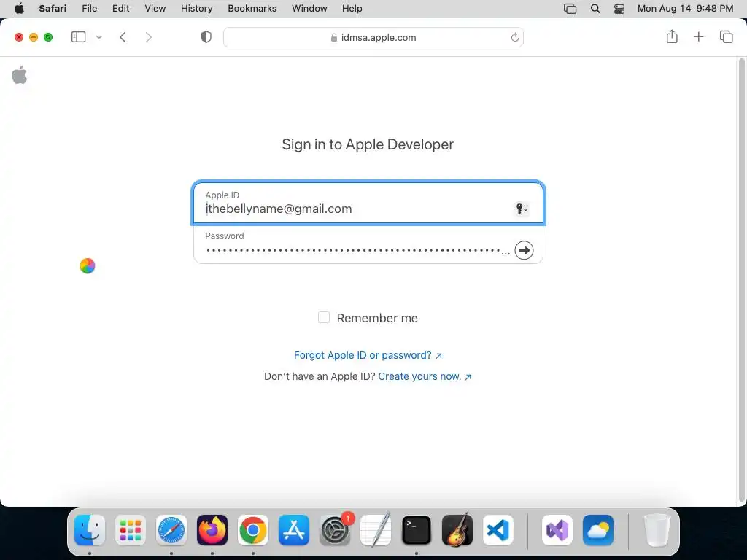
Task: Click the Share icon in Safari toolbar
Action: click(x=672, y=36)
